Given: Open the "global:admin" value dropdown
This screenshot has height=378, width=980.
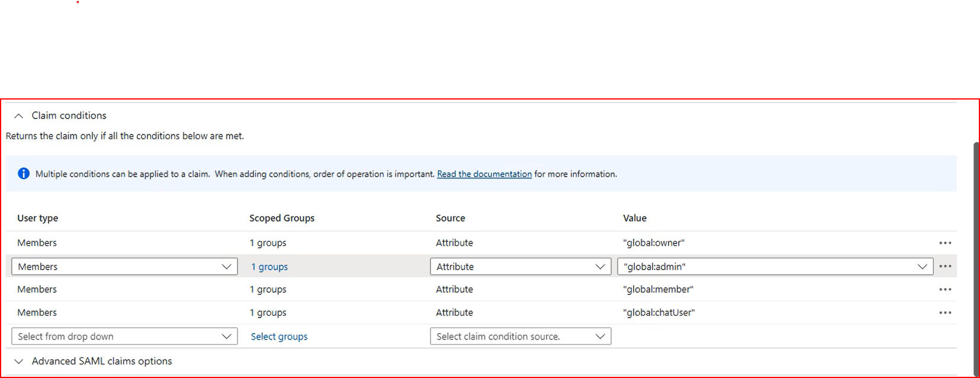Looking at the screenshot, I should 775,267.
